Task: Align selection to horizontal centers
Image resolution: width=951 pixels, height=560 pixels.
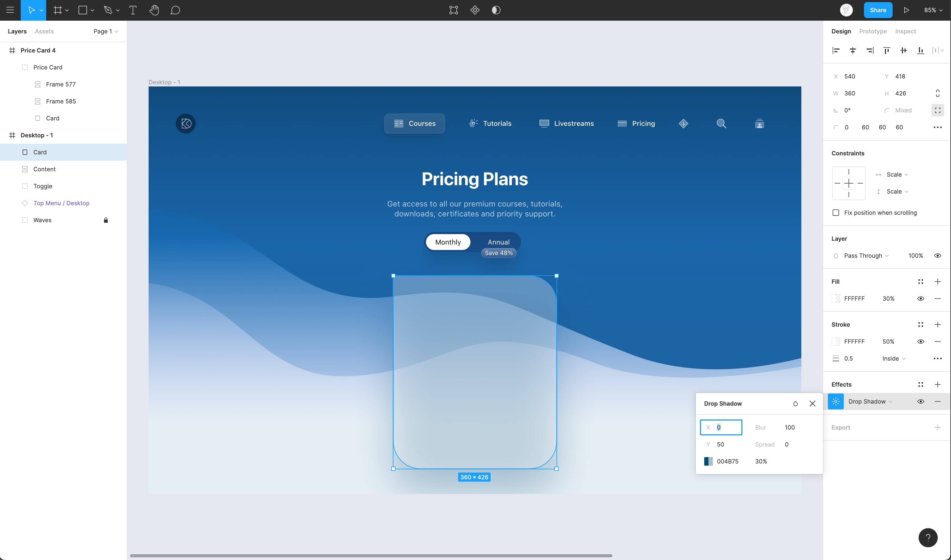Action: point(853,51)
